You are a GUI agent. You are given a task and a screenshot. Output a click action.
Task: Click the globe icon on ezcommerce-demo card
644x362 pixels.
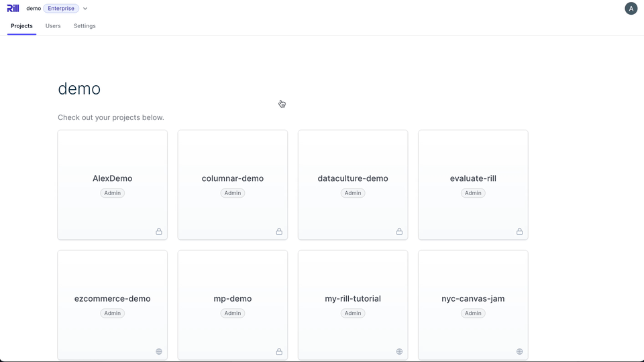click(x=159, y=351)
